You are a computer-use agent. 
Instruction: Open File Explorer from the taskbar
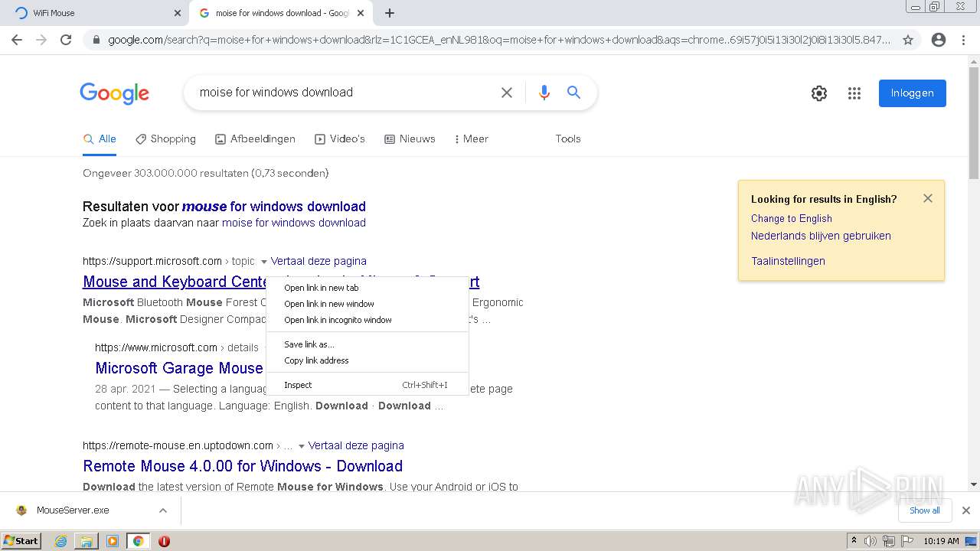point(87,541)
